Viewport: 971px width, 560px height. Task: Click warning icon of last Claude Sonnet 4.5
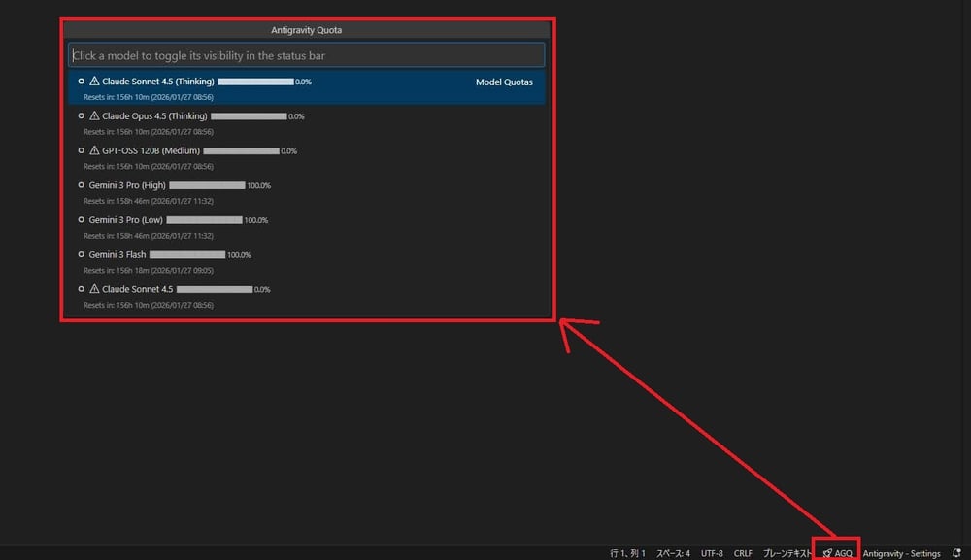coord(94,289)
